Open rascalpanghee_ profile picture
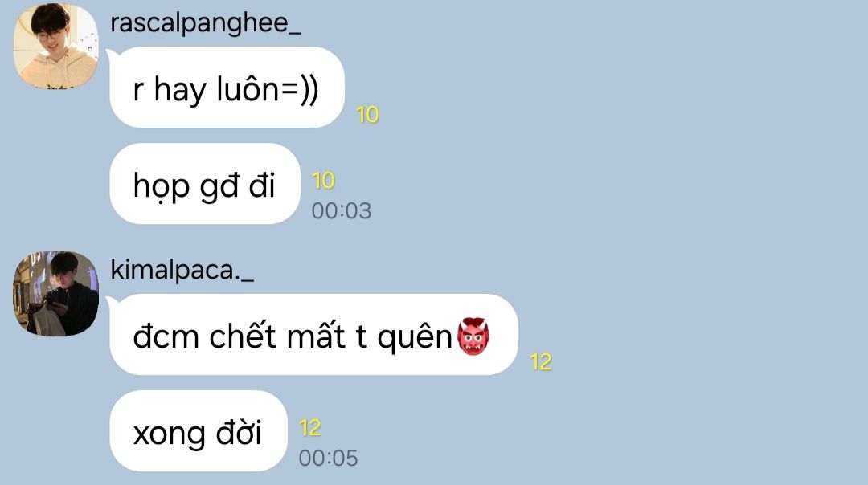868x485 pixels. (56, 46)
